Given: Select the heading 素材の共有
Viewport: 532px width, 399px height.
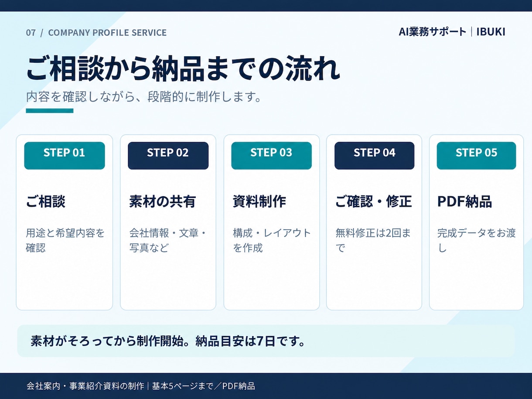Looking at the screenshot, I should (x=163, y=201).
